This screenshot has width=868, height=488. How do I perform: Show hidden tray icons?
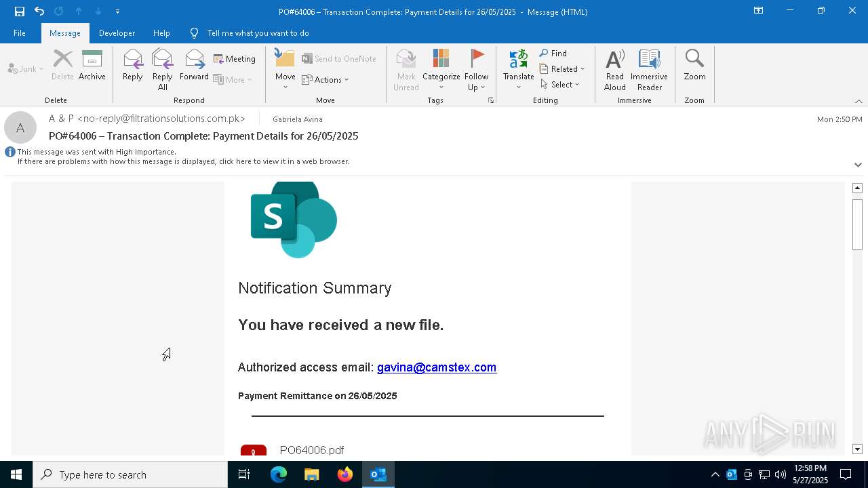pyautogui.click(x=715, y=474)
